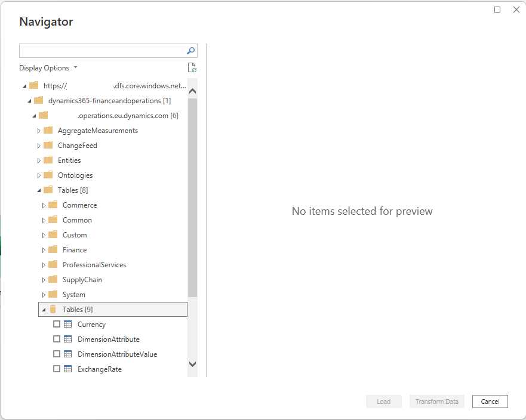The height and width of the screenshot is (420, 526).
Task: Click inside the search input field
Action: [x=101, y=51]
